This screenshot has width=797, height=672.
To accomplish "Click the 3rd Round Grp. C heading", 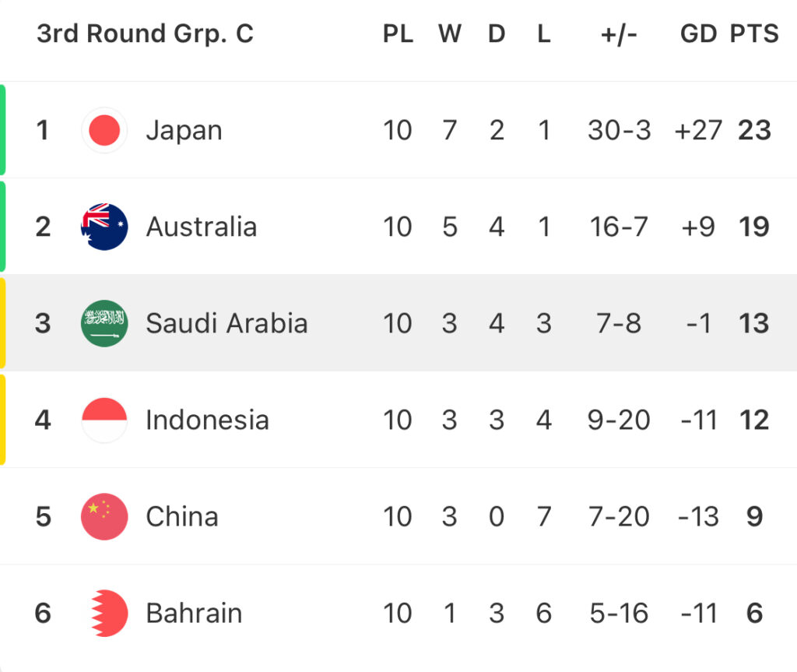I will click(x=145, y=34).
